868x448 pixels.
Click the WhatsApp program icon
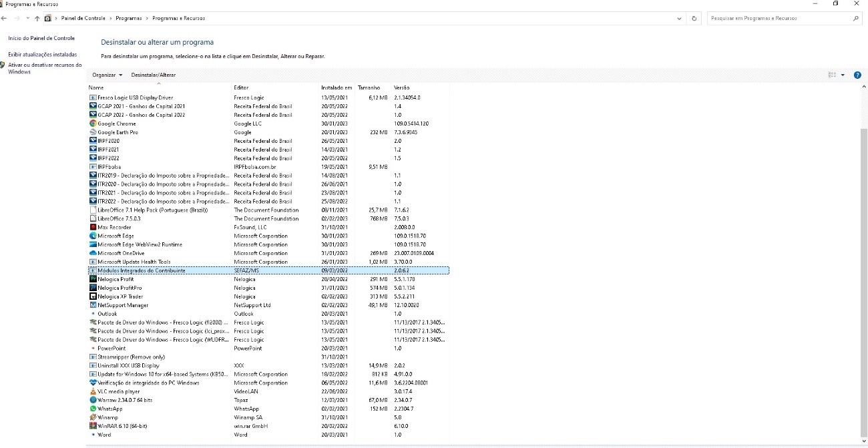(x=93, y=409)
